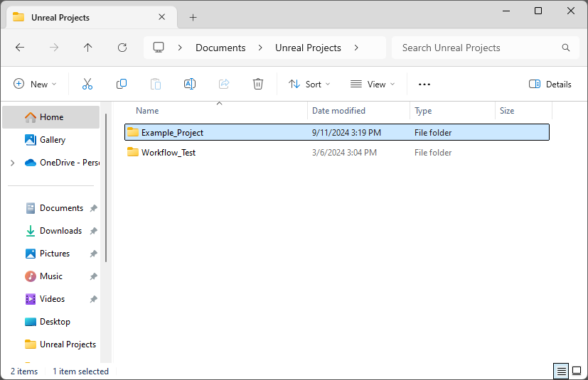Refresh the current folder view
Screen dimensions: 588x380
click(x=122, y=48)
